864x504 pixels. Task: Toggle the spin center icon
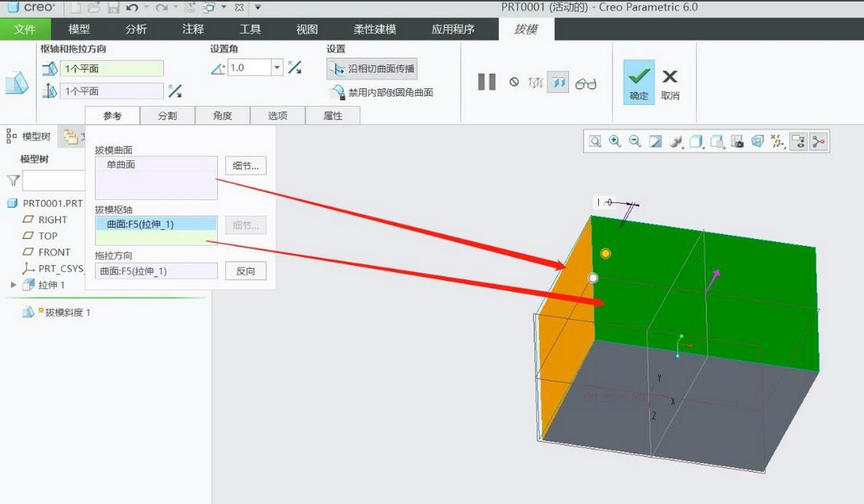(819, 142)
